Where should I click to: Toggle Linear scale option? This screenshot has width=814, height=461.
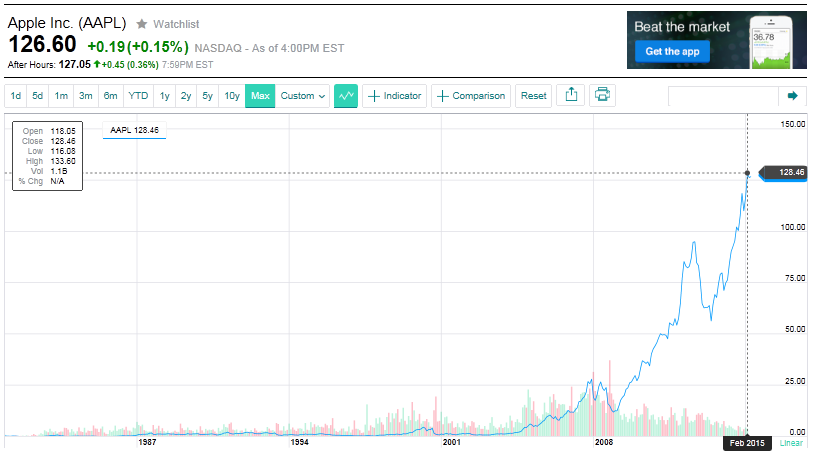tap(791, 442)
